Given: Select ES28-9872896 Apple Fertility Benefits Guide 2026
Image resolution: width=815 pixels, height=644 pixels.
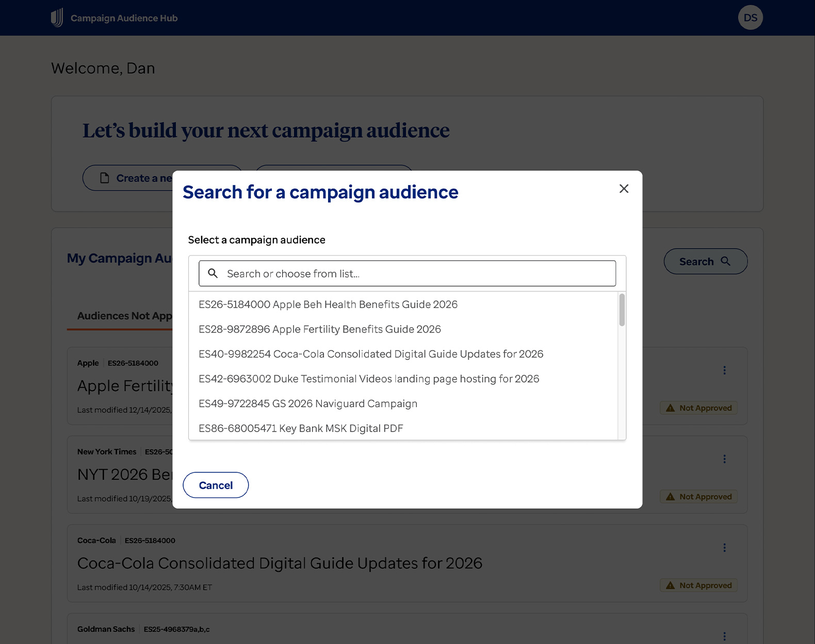Looking at the screenshot, I should [x=403, y=329].
